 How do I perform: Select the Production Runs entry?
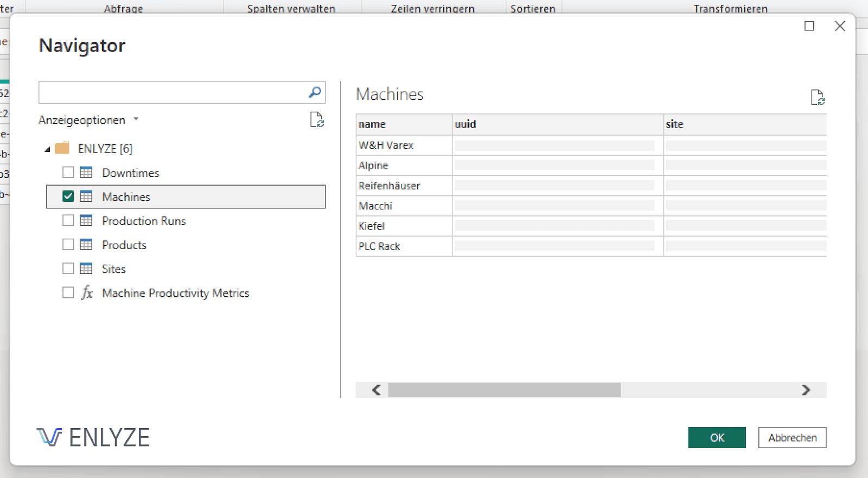click(144, 221)
